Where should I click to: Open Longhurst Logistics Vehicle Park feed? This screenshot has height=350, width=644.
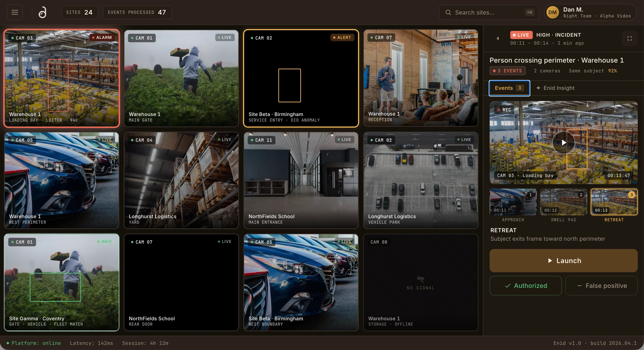(x=420, y=181)
